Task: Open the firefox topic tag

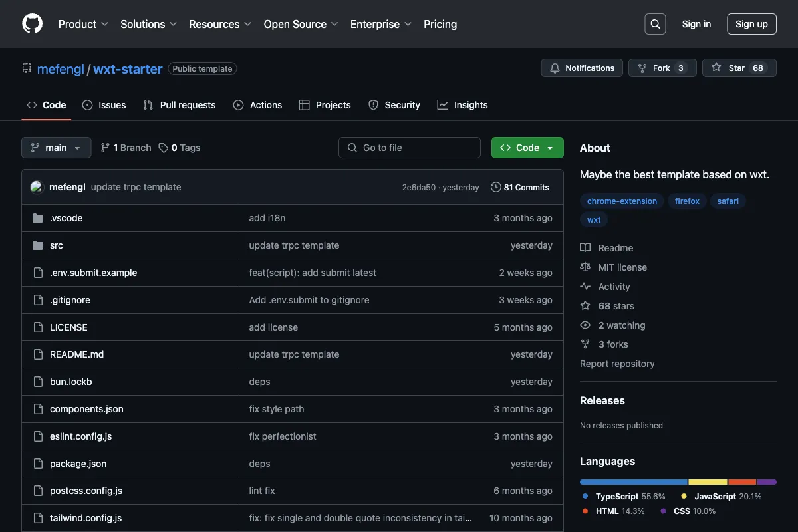Action: pyautogui.click(x=687, y=201)
